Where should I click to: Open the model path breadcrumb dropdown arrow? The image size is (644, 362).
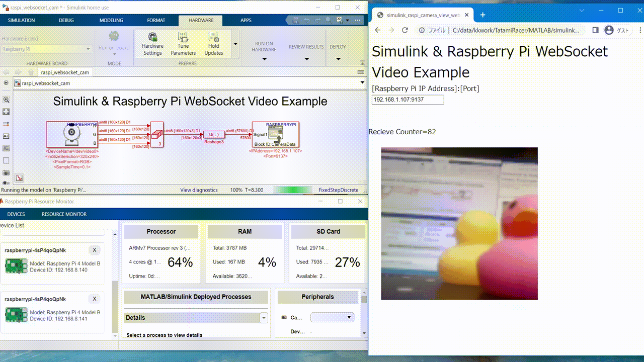pyautogui.click(x=362, y=82)
